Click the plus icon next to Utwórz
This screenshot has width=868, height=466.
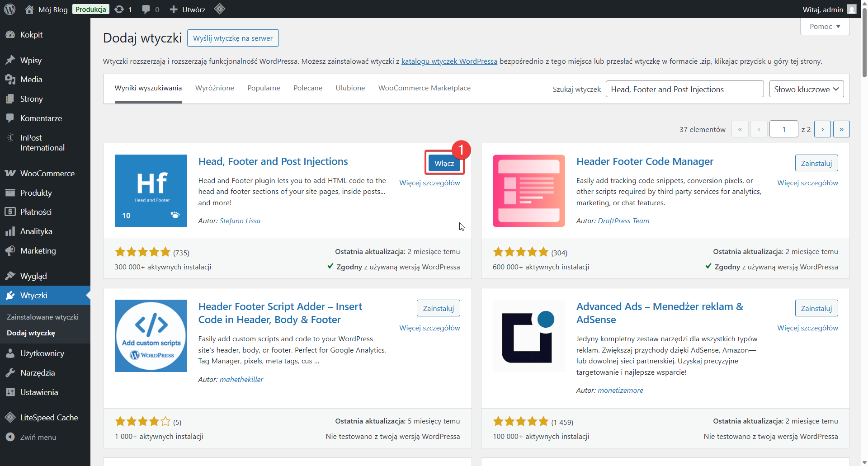pyautogui.click(x=174, y=9)
